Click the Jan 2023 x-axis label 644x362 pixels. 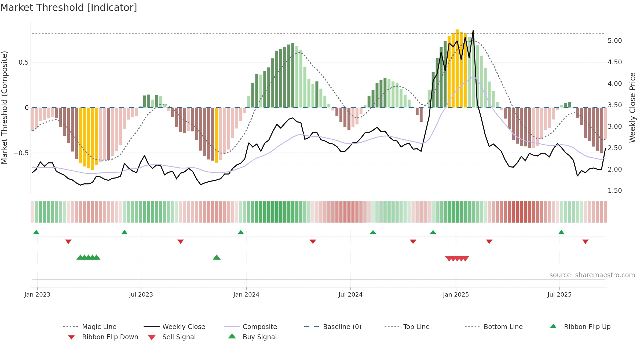pyautogui.click(x=37, y=294)
